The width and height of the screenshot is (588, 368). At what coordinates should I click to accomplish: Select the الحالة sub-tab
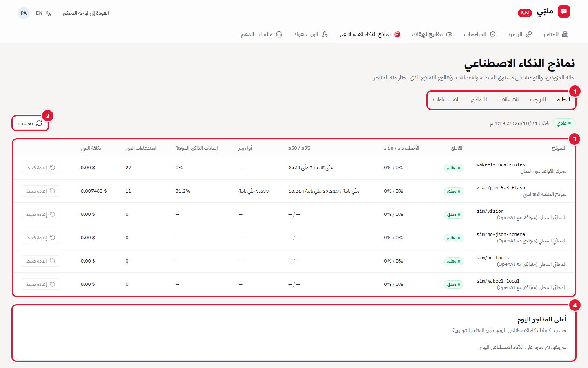click(563, 100)
